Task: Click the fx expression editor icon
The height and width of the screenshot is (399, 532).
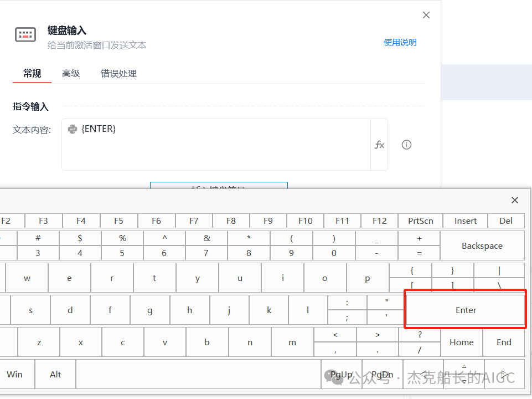Action: click(x=379, y=145)
